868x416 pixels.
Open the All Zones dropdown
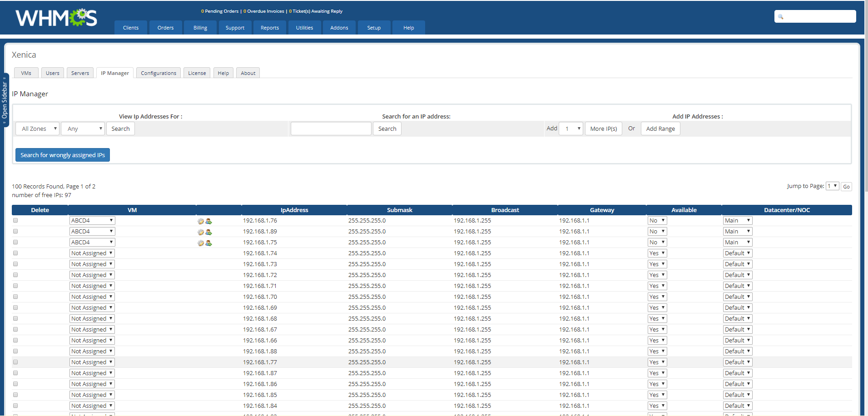click(x=37, y=129)
